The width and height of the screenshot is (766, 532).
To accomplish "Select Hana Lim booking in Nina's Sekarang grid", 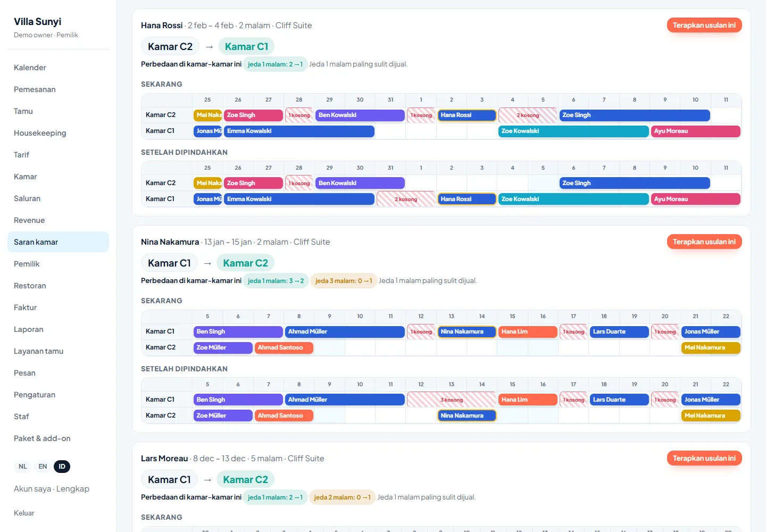I will [528, 331].
